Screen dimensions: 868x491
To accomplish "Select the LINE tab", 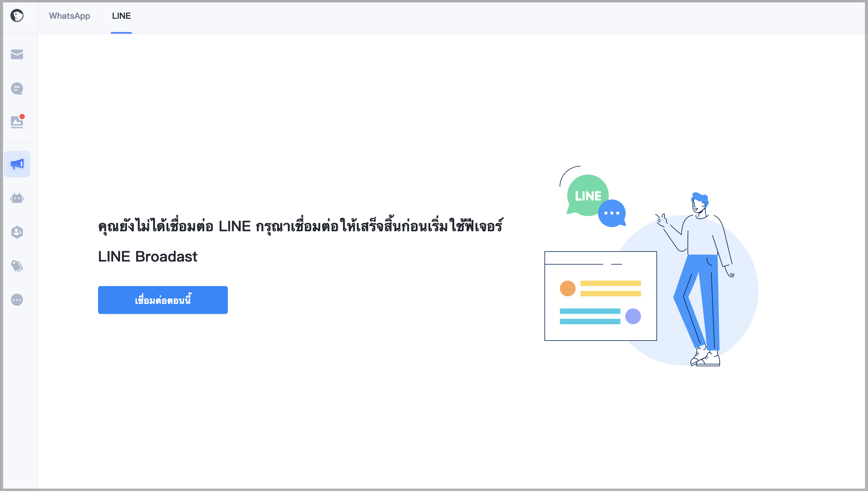I will pos(121,16).
